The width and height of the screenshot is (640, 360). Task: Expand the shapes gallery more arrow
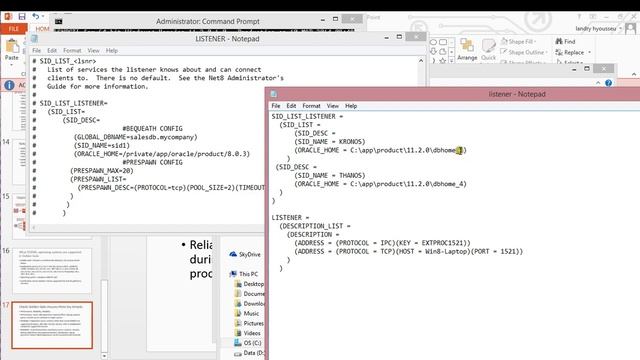click(x=451, y=60)
